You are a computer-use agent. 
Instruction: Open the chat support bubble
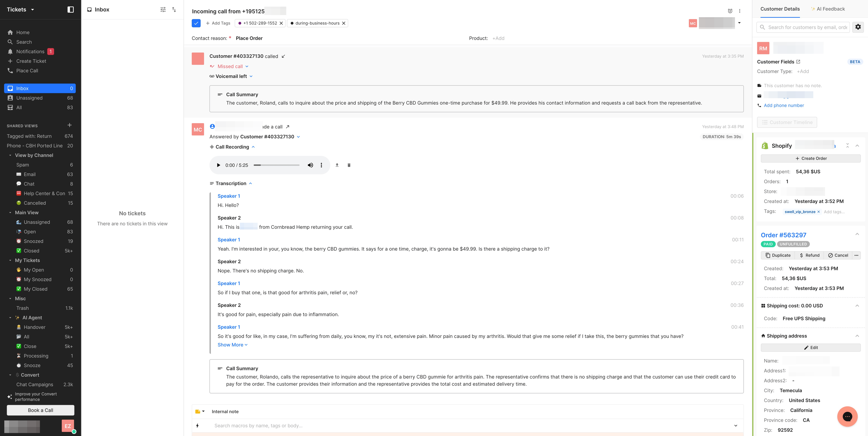847,417
